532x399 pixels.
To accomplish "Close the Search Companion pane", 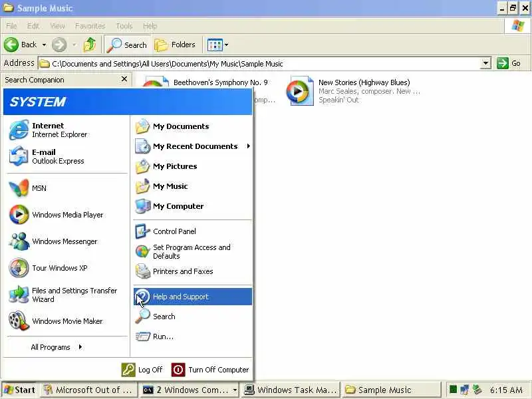I will (x=124, y=79).
